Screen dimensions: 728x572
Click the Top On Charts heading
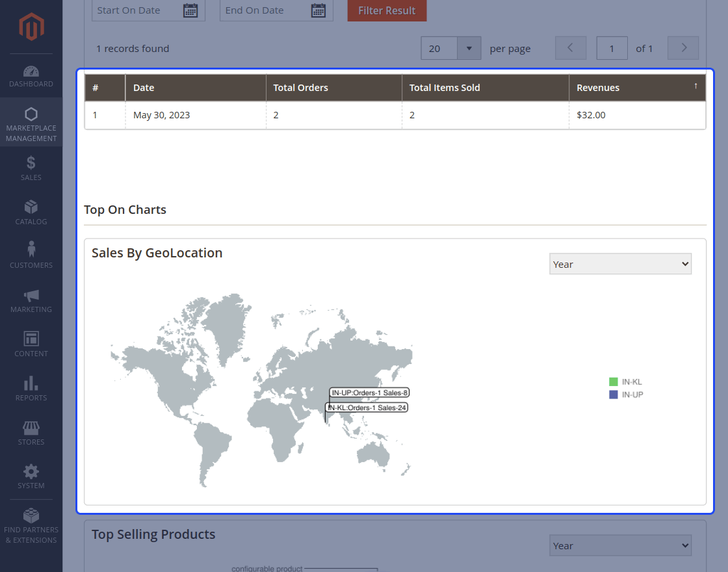pos(125,209)
